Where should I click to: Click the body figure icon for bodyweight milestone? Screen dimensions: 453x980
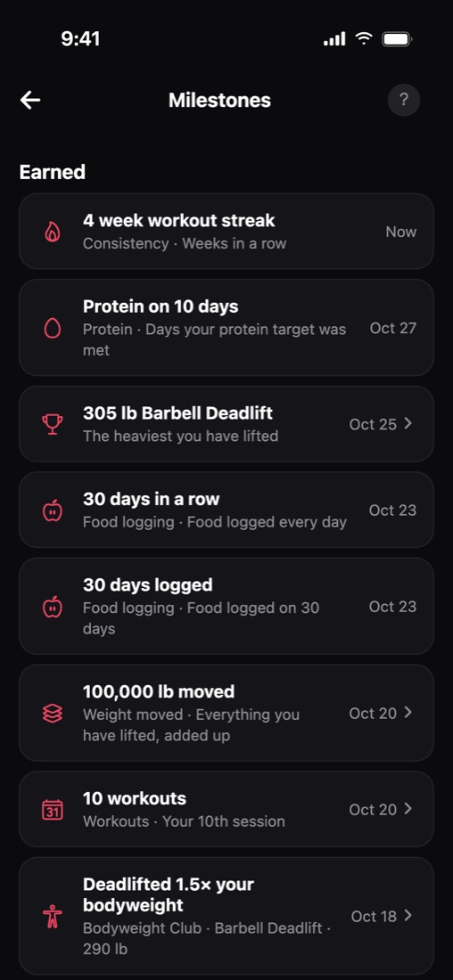53,916
